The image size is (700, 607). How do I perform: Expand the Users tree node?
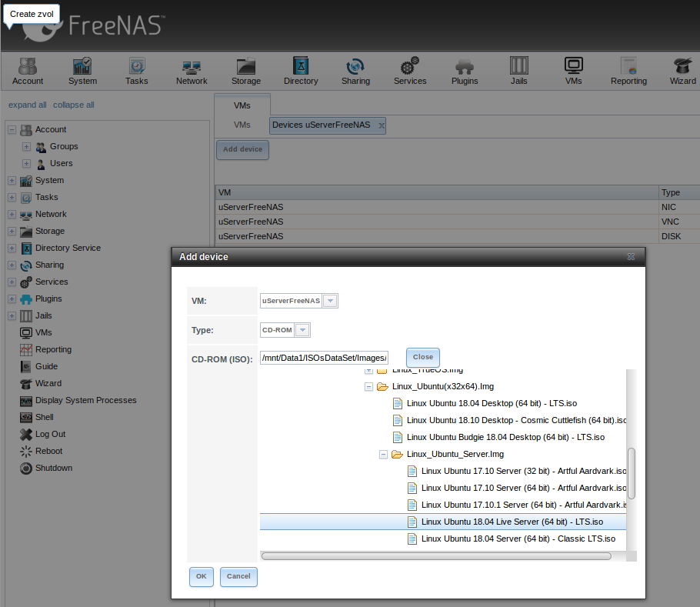click(26, 163)
